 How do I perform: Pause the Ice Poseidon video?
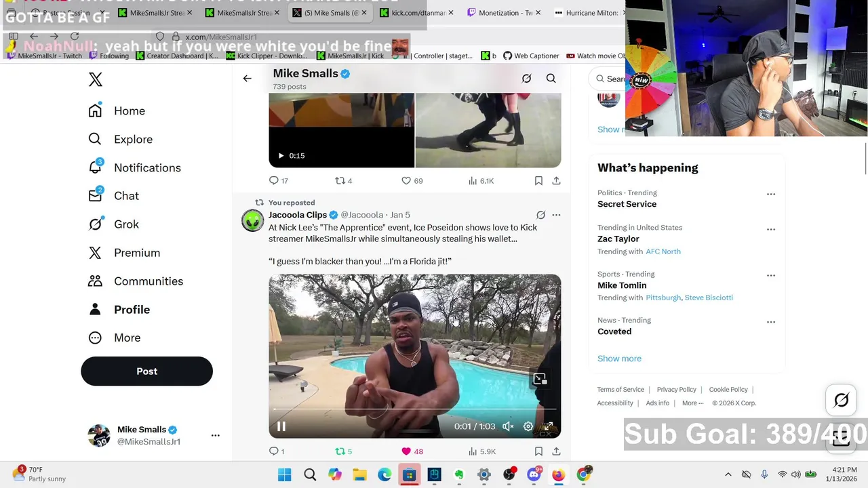[x=281, y=426]
